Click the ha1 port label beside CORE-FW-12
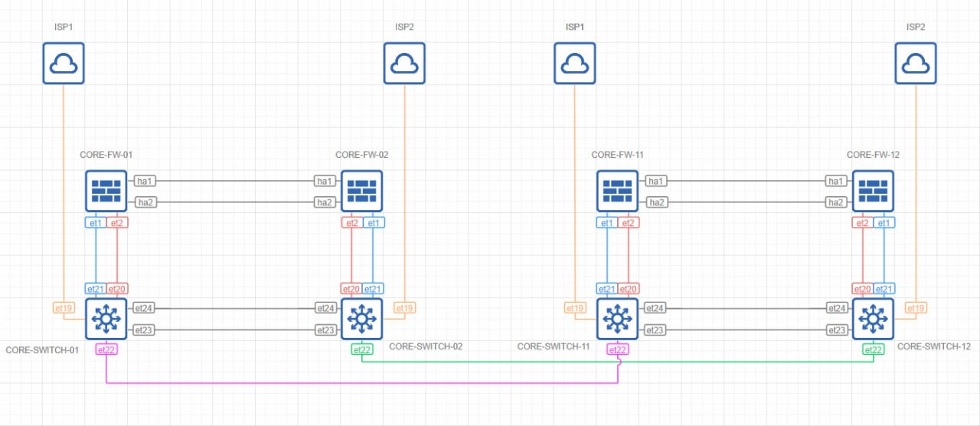 tap(836, 181)
